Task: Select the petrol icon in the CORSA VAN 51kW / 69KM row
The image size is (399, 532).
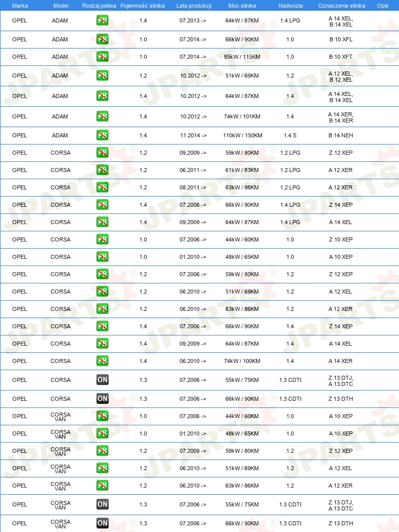Action: pyautogui.click(x=103, y=468)
